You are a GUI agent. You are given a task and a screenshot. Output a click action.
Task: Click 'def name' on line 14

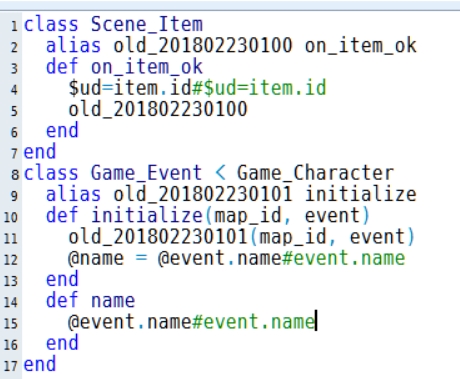pyautogui.click(x=90, y=300)
